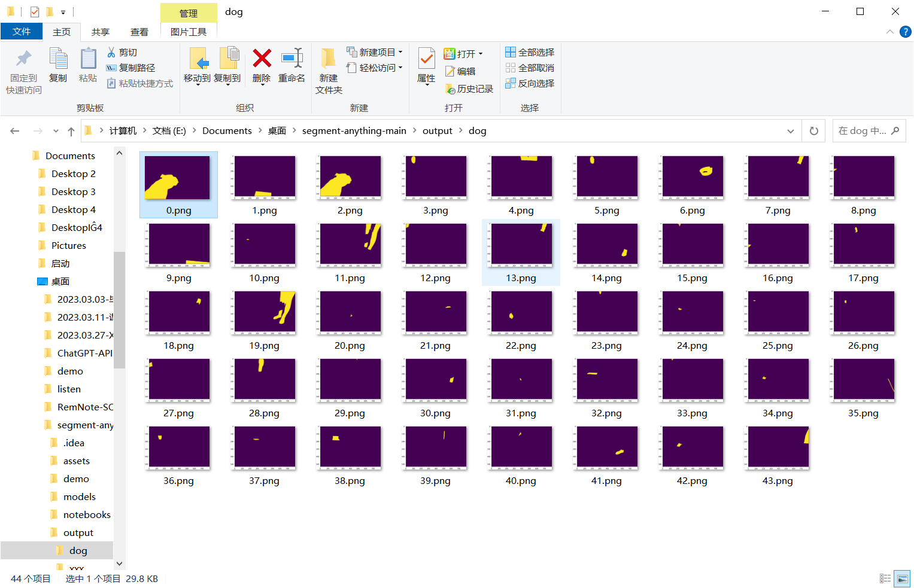Click the navigation pane scroll up arrow
914x588 pixels.
(x=119, y=153)
